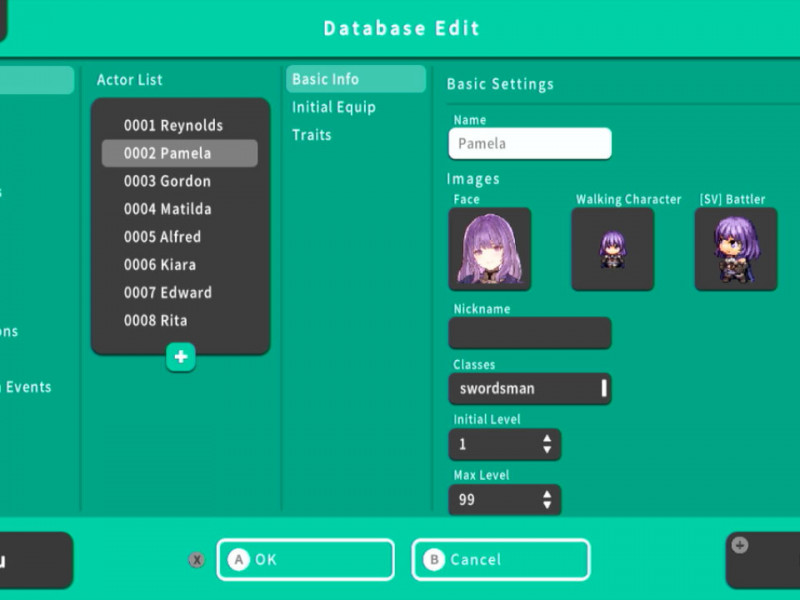Click the A button icon beside OK

(x=238, y=560)
